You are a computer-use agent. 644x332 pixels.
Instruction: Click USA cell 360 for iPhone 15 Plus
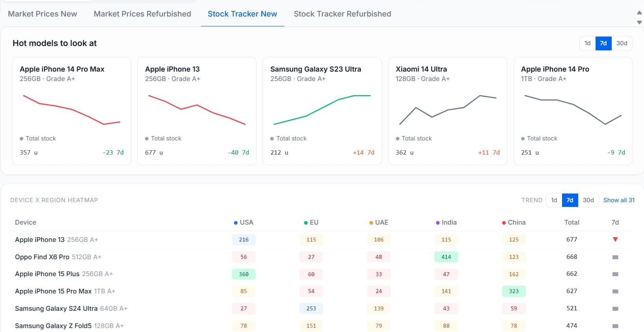click(x=243, y=274)
